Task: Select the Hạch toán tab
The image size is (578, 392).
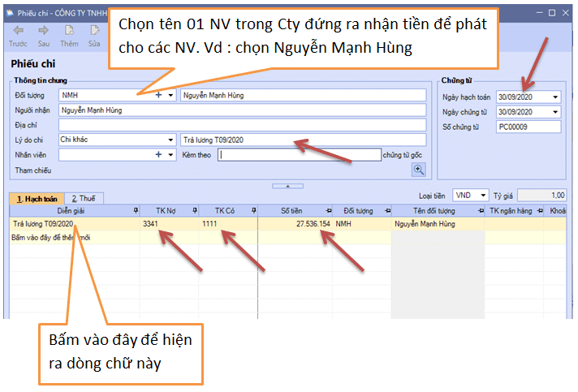Action: pos(35,198)
